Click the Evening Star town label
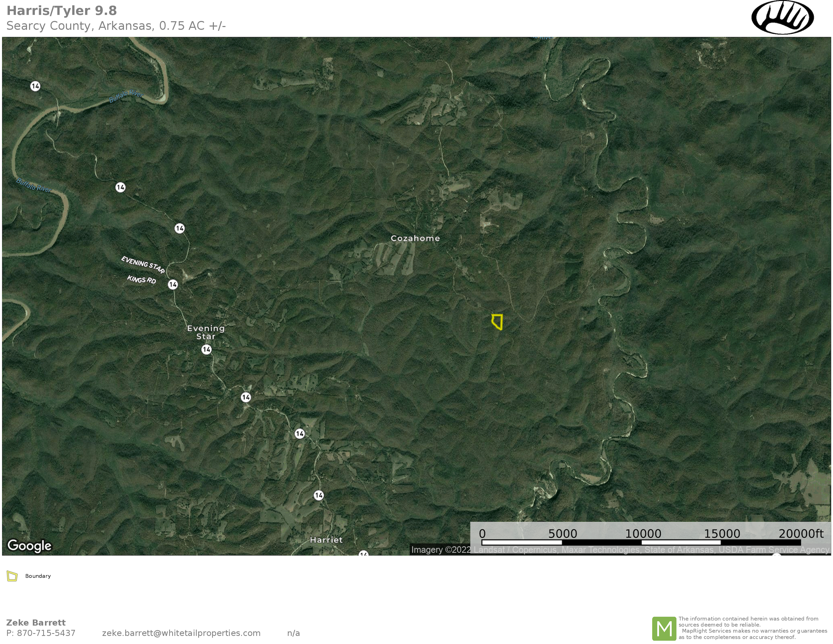The width and height of the screenshot is (833, 644). 206,332
